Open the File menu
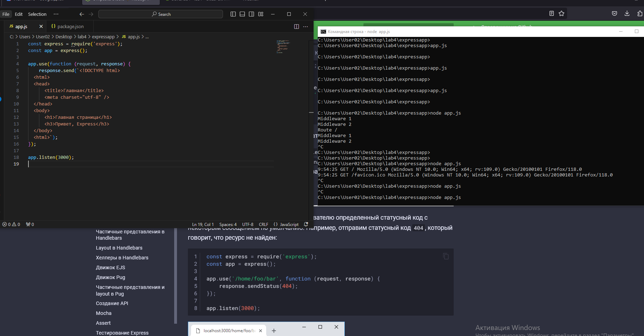The height and width of the screenshot is (336, 644). coord(6,14)
